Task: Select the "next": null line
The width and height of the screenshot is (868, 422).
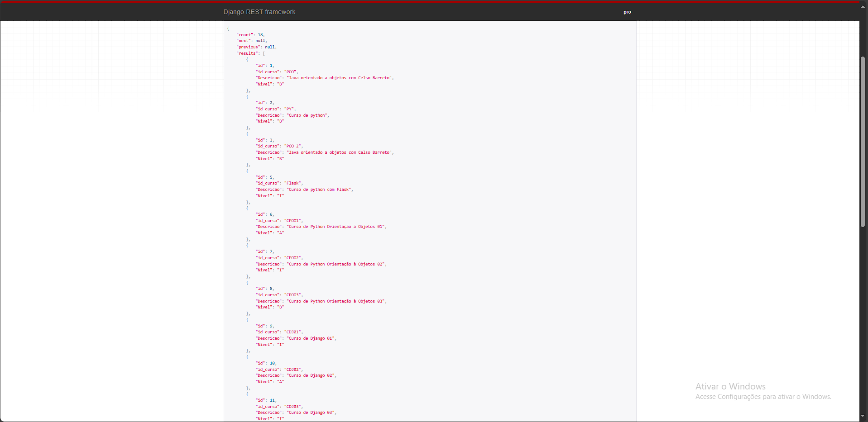Action: [x=252, y=41]
